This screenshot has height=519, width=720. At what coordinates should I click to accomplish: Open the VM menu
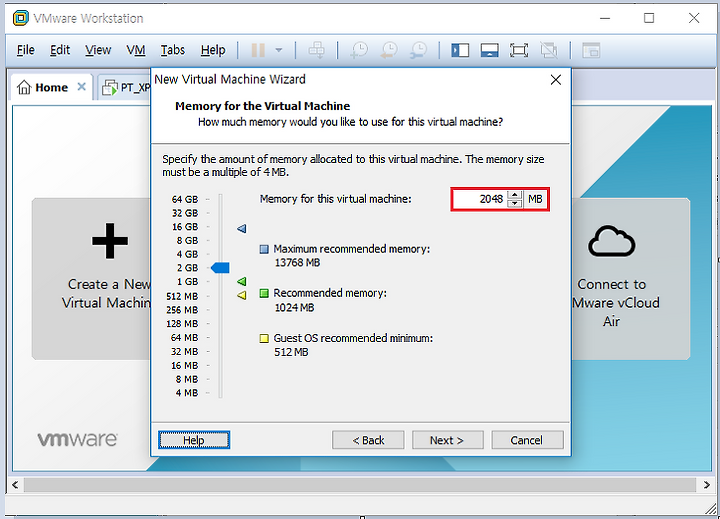[x=136, y=50]
